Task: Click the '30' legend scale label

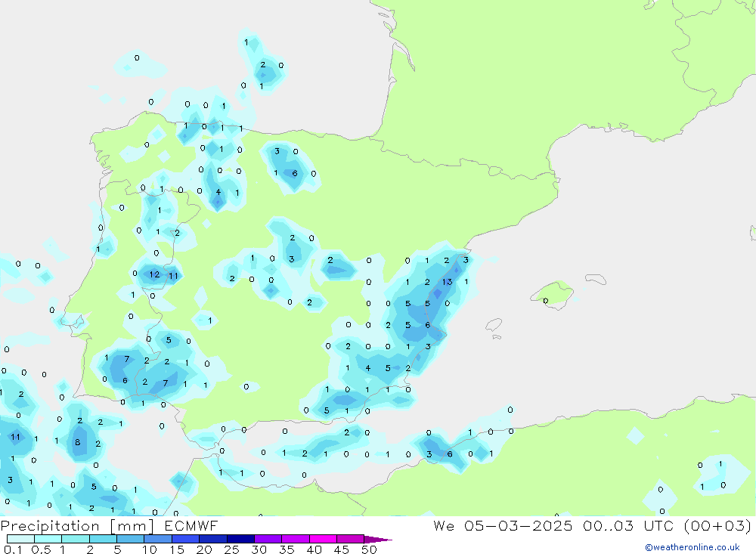Action: tap(259, 549)
